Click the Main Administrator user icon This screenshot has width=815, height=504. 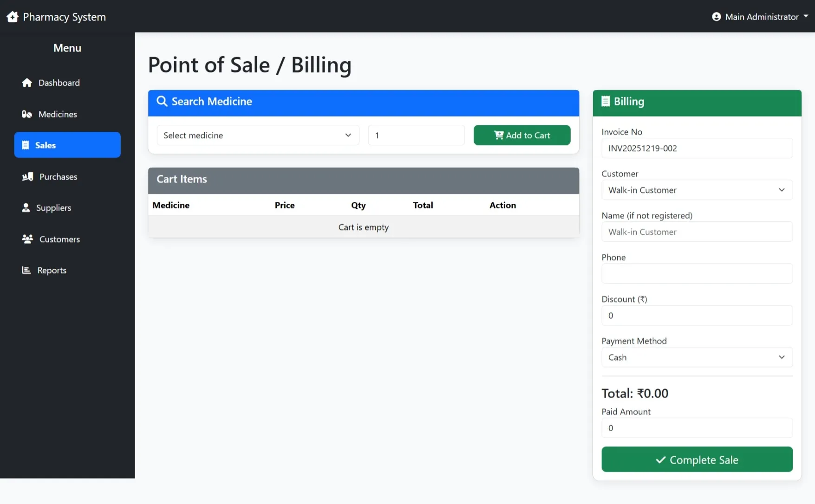[x=716, y=16]
